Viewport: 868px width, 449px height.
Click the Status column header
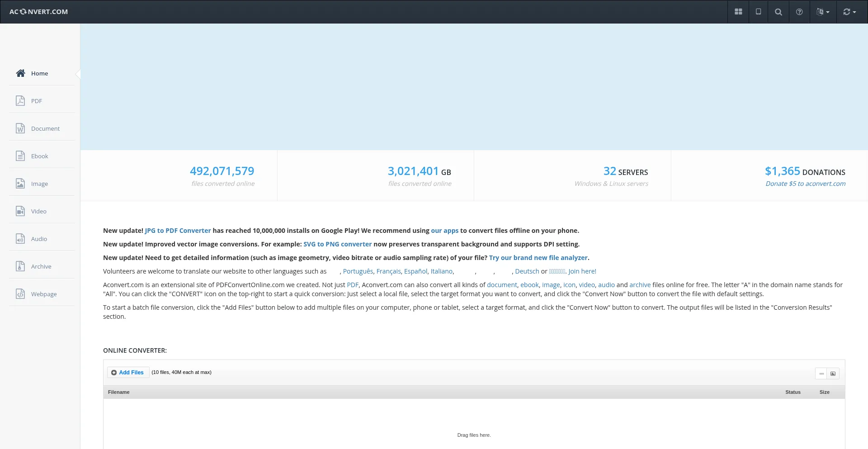coord(793,392)
